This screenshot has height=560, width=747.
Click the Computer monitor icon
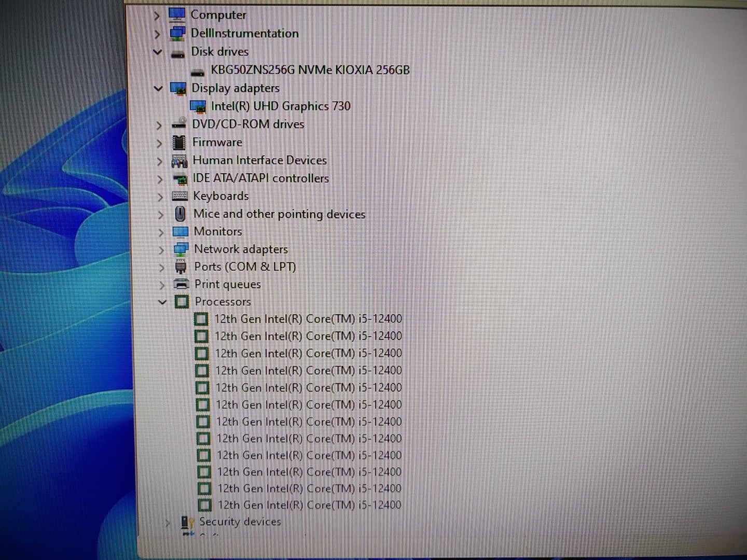tap(176, 16)
